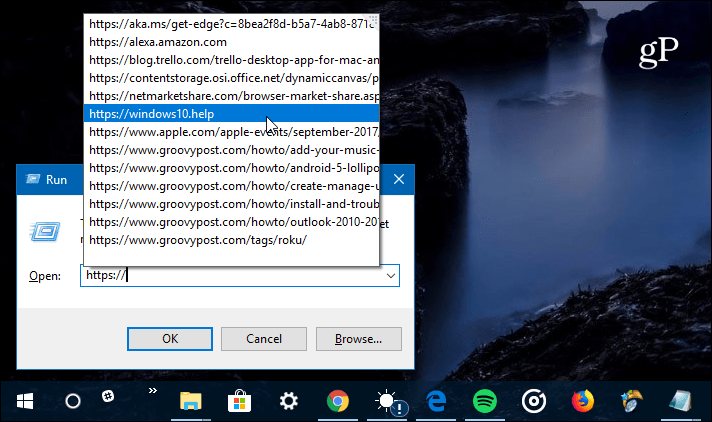The height and width of the screenshot is (422, 712).
Task: Click the Cancel button in Run
Action: point(264,339)
